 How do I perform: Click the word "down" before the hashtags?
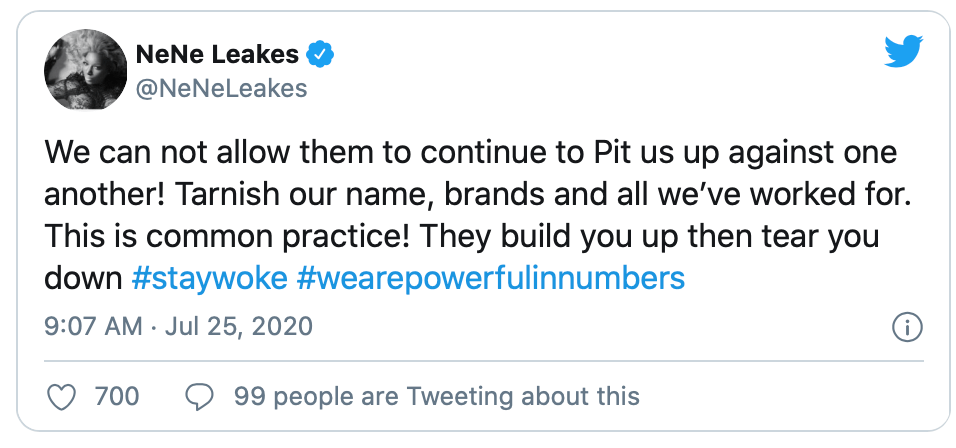pyautogui.click(x=84, y=277)
